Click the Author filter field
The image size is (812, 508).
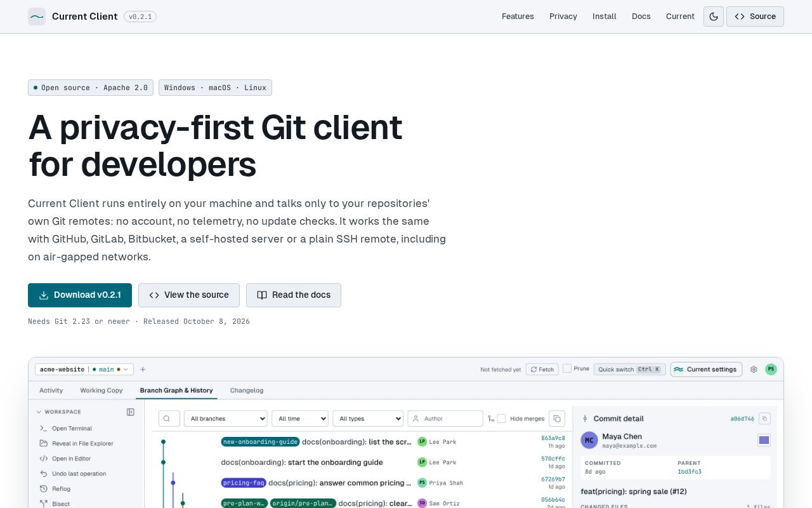pyautogui.click(x=445, y=418)
